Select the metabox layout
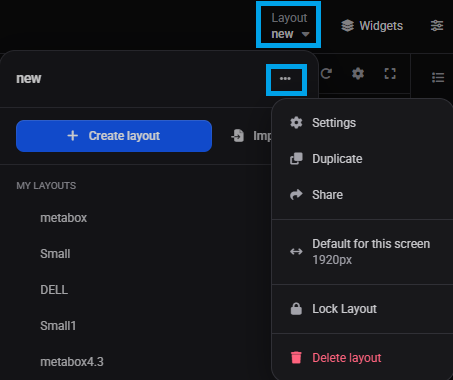Image resolution: width=453 pixels, height=380 pixels. pyautogui.click(x=63, y=218)
